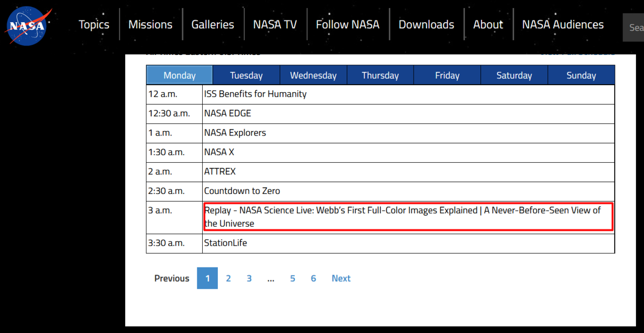Click the search box

[634, 27]
